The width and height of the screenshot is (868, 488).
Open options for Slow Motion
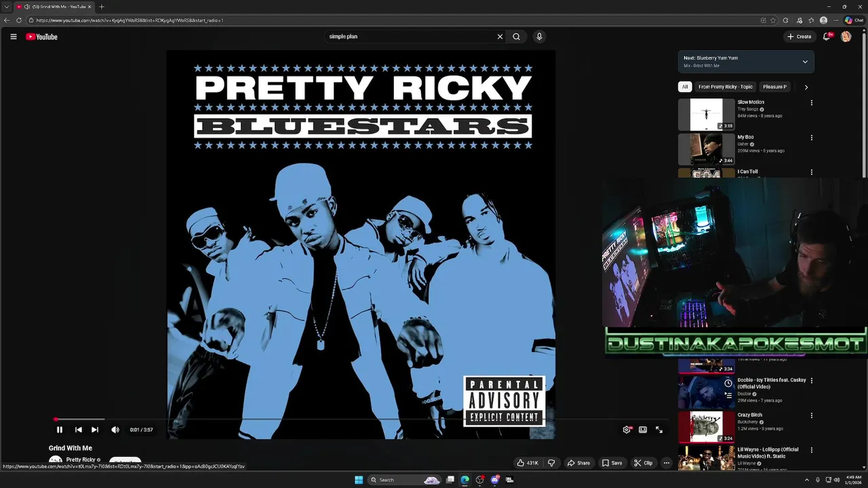pos(811,103)
